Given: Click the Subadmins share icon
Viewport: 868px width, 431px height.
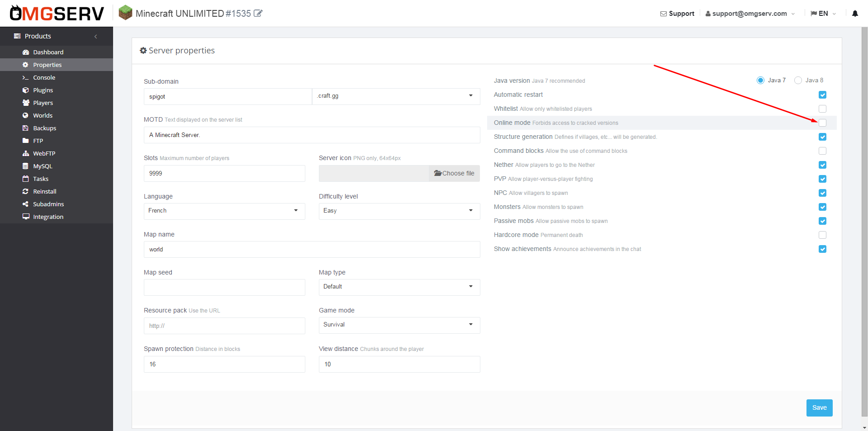Looking at the screenshot, I should coord(26,204).
